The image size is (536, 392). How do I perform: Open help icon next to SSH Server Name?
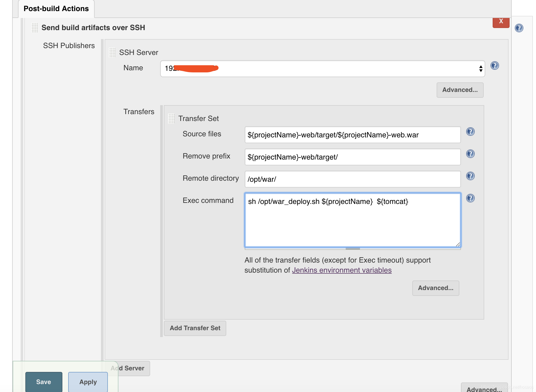[x=495, y=66]
